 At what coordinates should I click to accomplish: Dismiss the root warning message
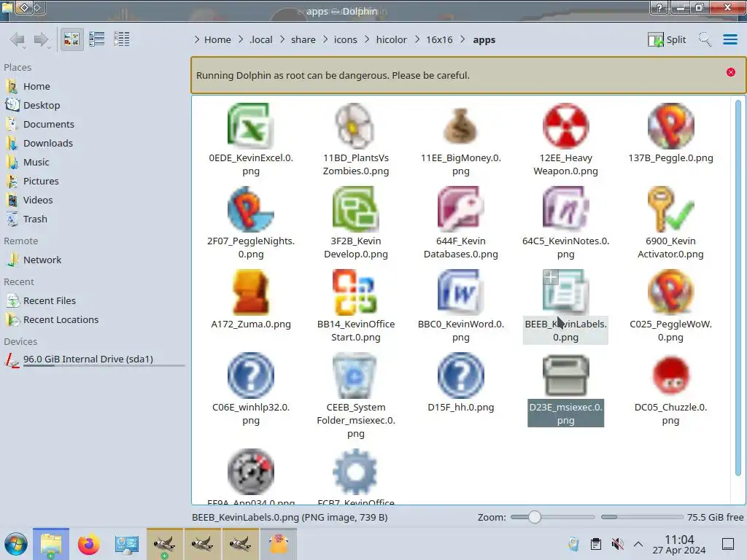tap(731, 72)
